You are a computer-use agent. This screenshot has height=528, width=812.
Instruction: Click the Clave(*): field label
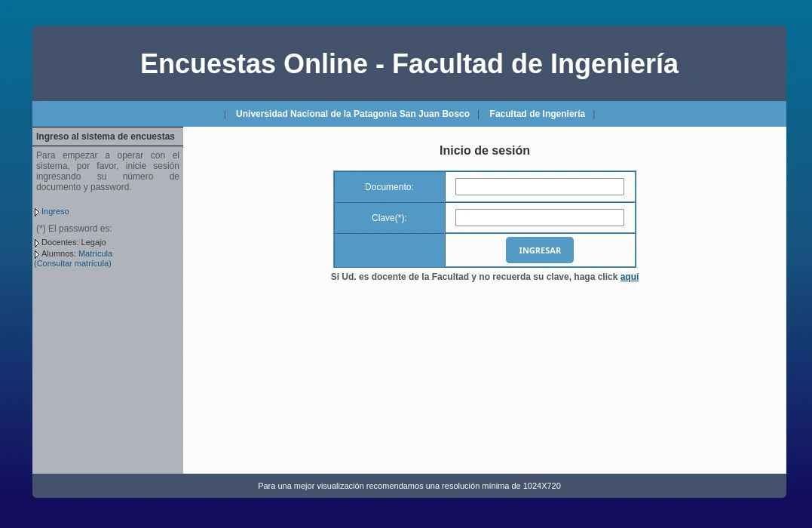tap(389, 218)
